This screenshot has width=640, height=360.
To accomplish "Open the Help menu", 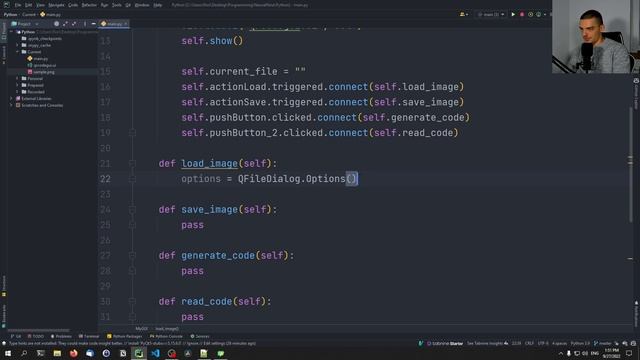I will [x=158, y=5].
